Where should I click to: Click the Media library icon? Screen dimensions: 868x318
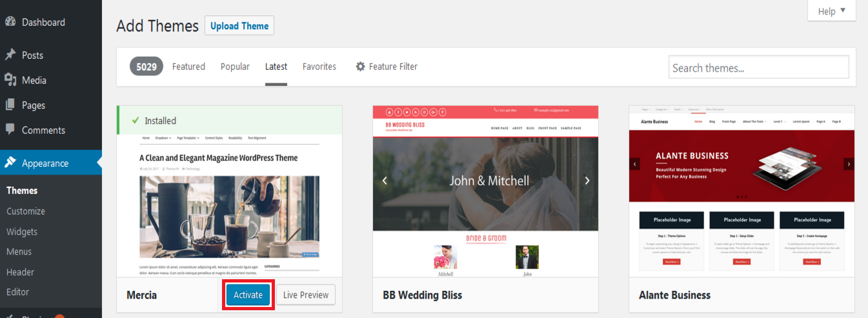10,79
